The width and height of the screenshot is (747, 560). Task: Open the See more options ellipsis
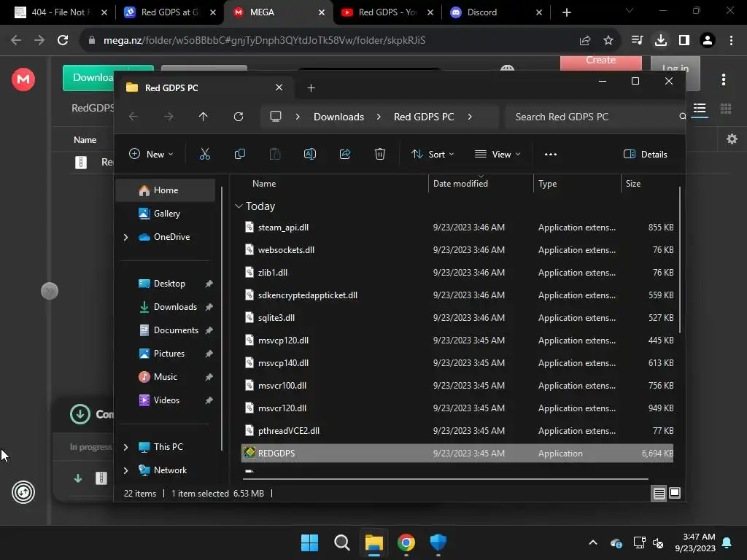[x=550, y=155]
